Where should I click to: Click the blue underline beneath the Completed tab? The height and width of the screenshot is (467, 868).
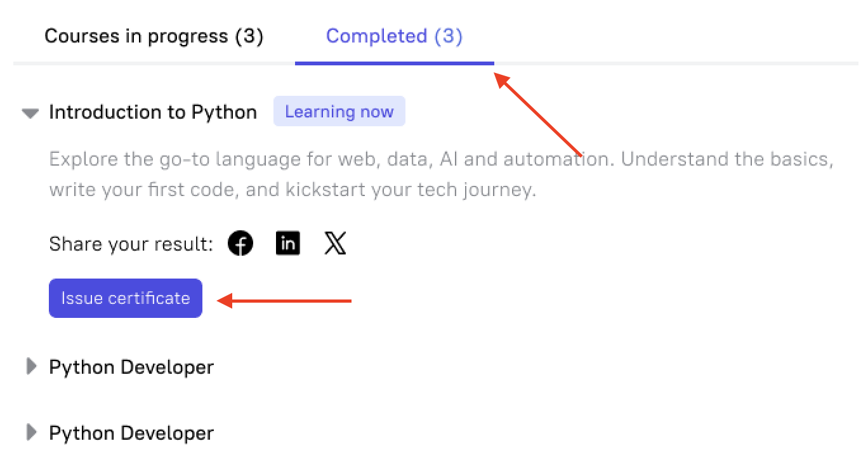[x=395, y=63]
